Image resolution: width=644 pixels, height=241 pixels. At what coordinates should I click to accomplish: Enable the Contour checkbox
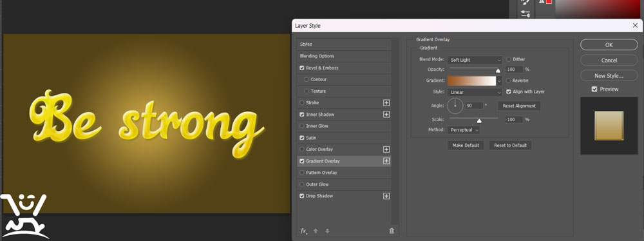307,79
